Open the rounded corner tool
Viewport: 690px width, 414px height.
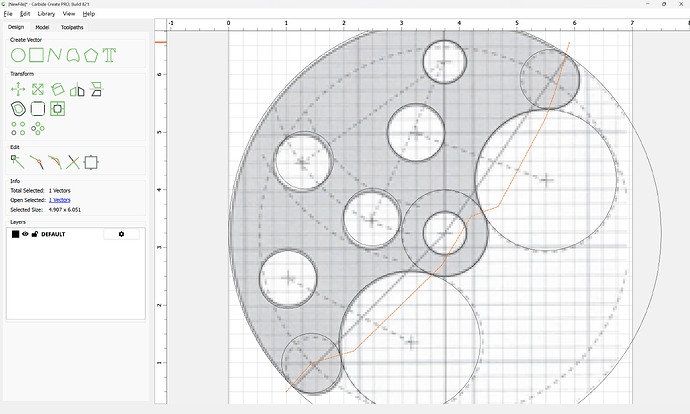click(x=38, y=109)
